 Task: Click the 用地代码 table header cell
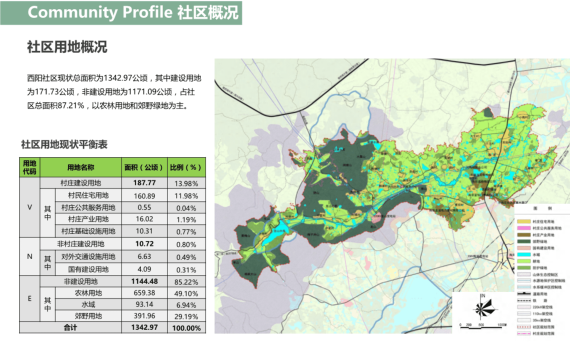(29, 167)
